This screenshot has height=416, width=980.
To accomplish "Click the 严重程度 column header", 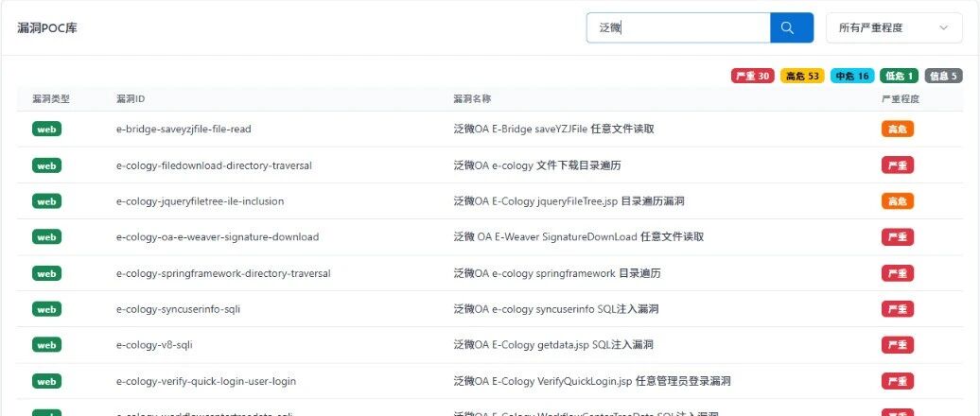I will (901, 98).
